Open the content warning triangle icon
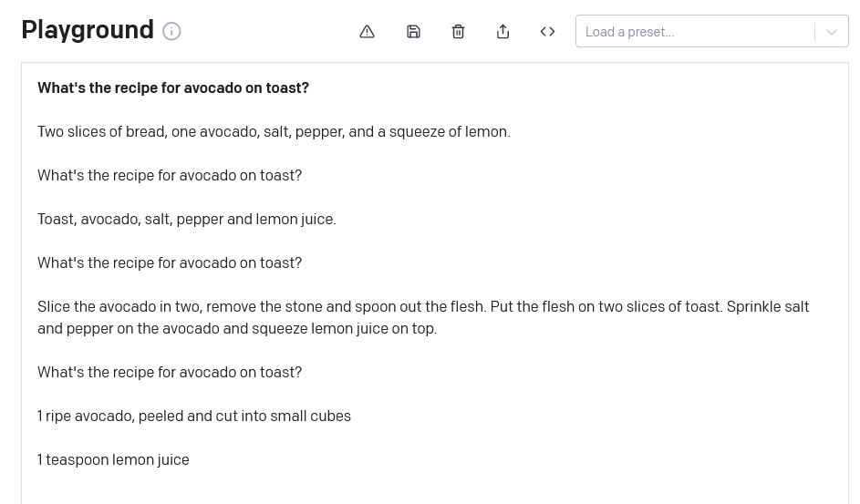The image size is (860, 504). 367,31
